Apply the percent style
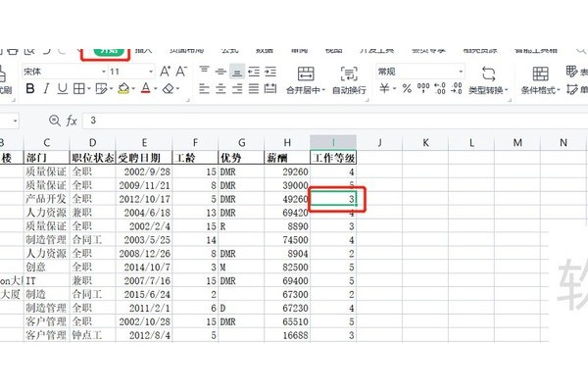The width and height of the screenshot is (588, 392). coord(408,89)
